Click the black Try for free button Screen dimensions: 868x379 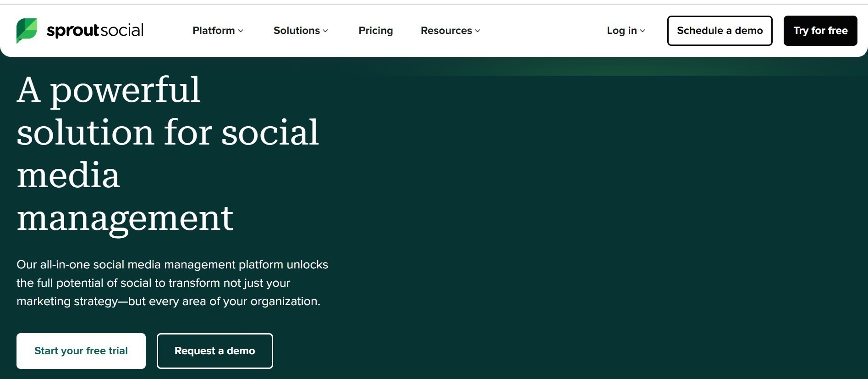click(x=820, y=31)
